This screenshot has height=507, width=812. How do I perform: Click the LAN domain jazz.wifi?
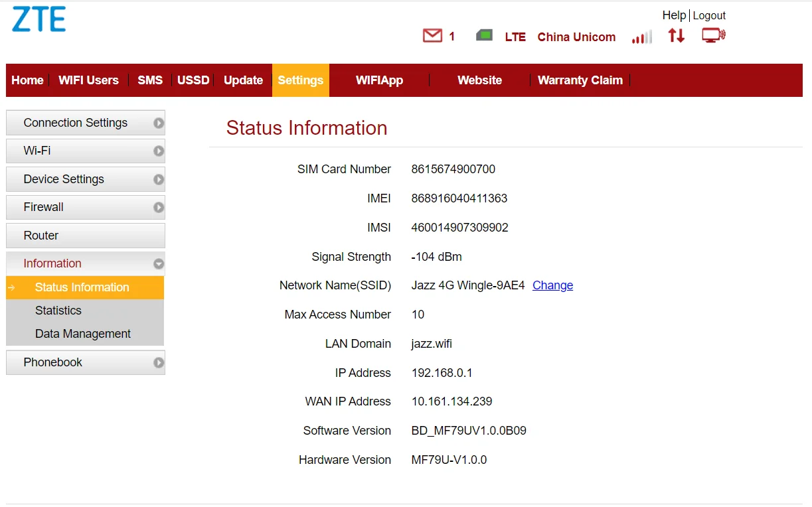click(x=432, y=344)
